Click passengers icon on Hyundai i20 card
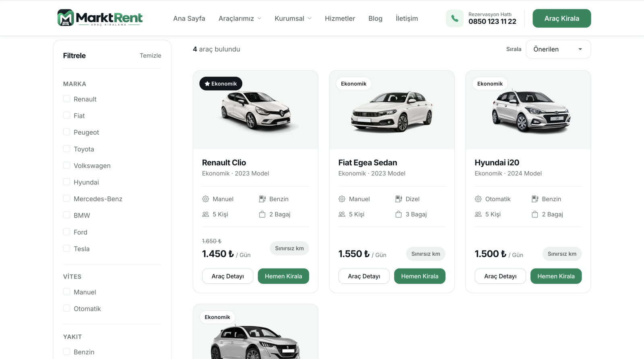Image resolution: width=644 pixels, height=359 pixels. click(x=478, y=214)
